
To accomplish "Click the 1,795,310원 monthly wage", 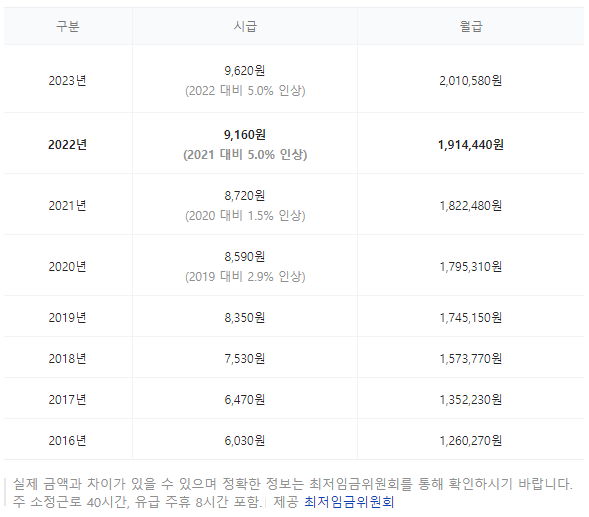I will (x=471, y=267).
